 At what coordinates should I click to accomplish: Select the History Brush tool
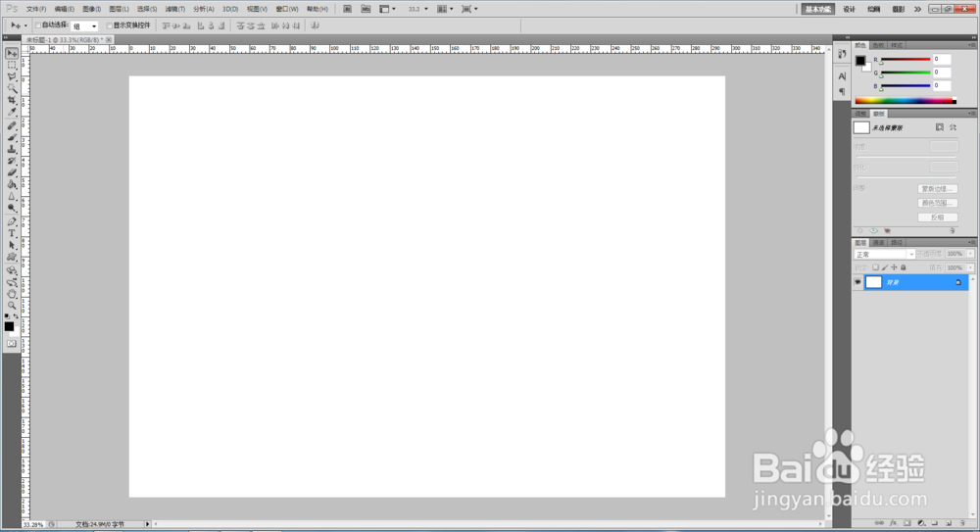coord(11,162)
